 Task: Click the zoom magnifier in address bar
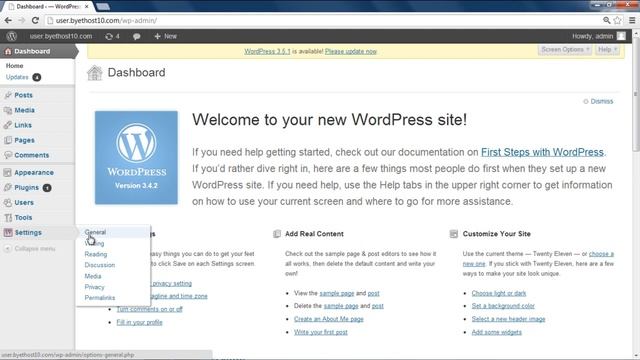coord(607,20)
